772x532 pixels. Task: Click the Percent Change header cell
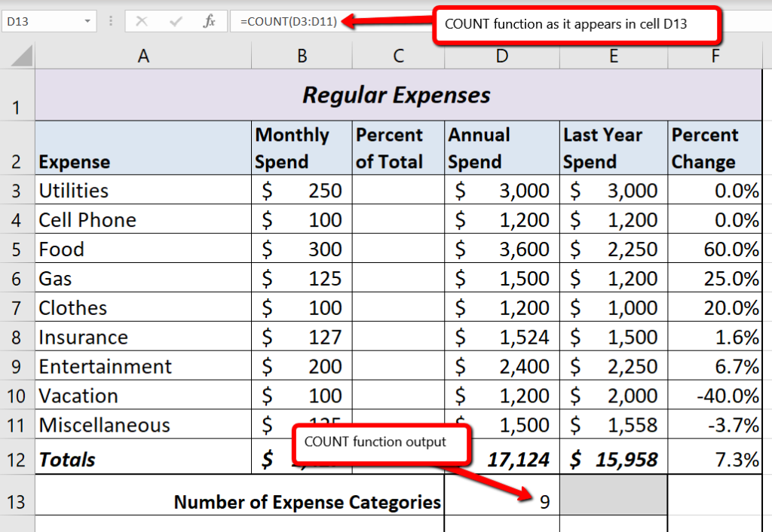click(x=715, y=148)
